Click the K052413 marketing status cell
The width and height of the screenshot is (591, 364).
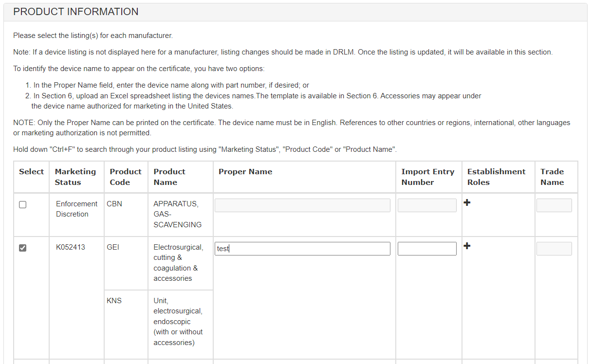tap(71, 247)
